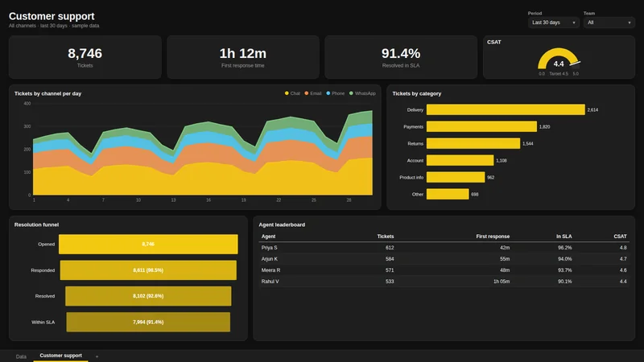Click the Within SLA funnel bar 7,994
The image size is (644, 362).
tap(148, 323)
